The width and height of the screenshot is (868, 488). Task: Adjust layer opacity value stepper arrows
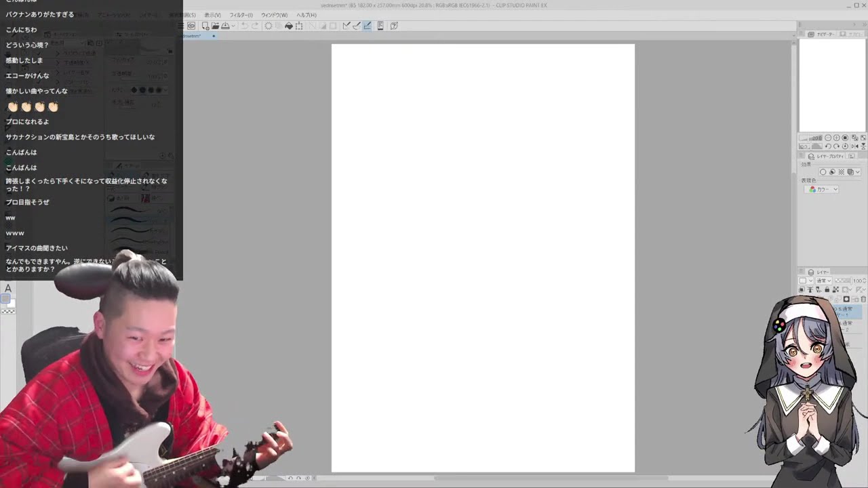pyautogui.click(x=864, y=281)
